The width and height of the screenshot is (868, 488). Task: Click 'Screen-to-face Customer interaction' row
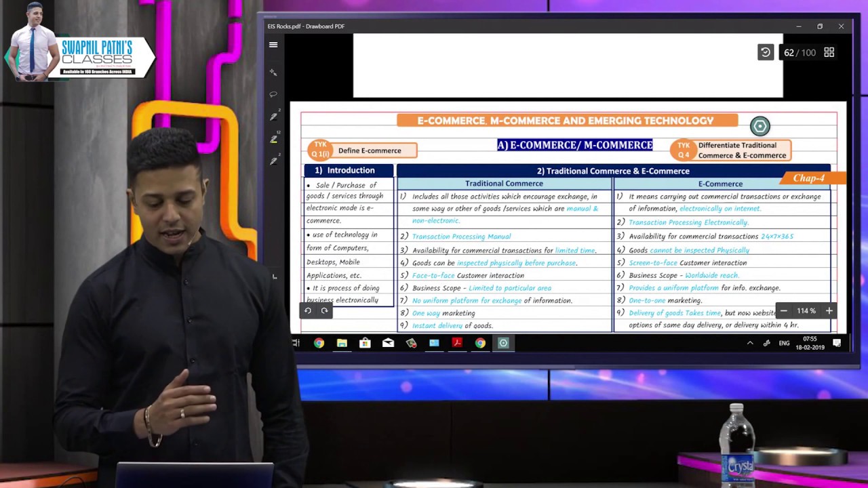click(688, 263)
